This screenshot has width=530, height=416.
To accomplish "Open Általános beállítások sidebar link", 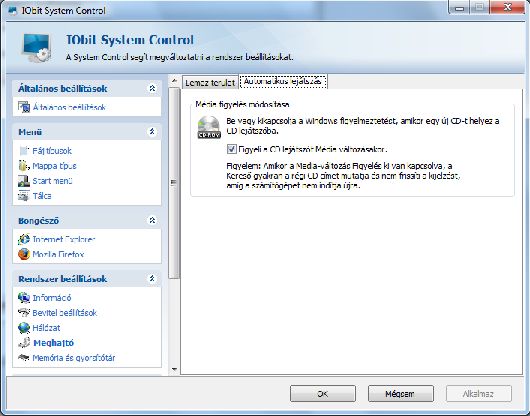I will pos(69,107).
